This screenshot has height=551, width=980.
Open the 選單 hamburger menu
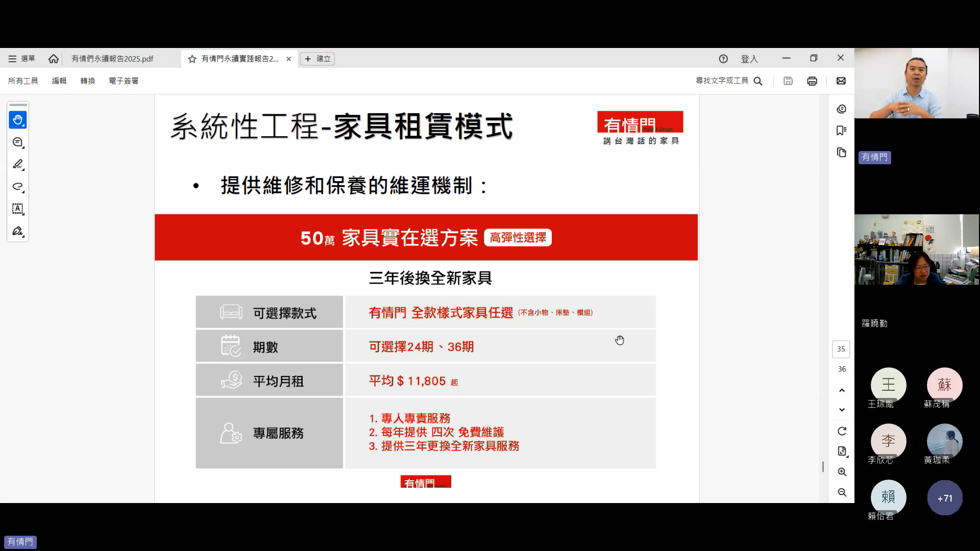[x=21, y=59]
